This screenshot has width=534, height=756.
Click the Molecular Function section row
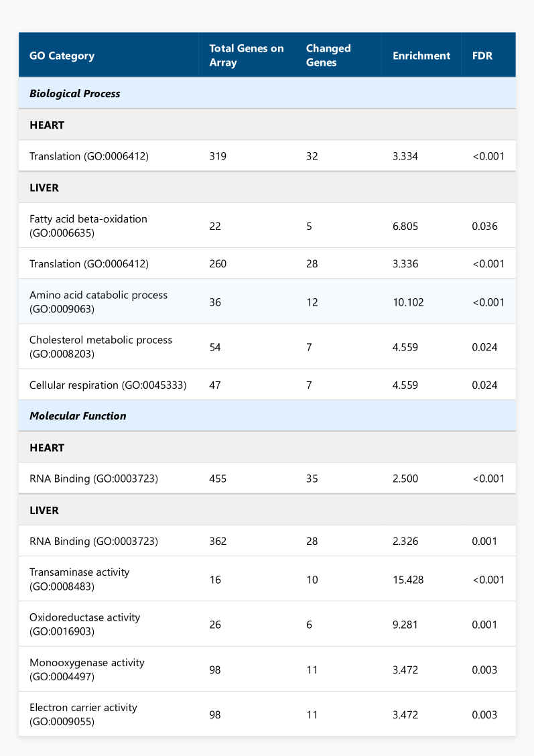78,416
